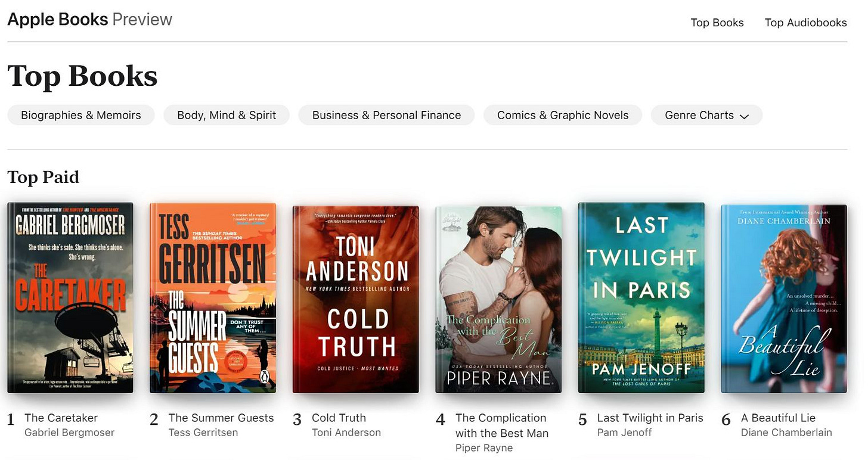This screenshot has height=460, width=868.
Task: Click The Complication with the Best Man title
Action: [502, 425]
